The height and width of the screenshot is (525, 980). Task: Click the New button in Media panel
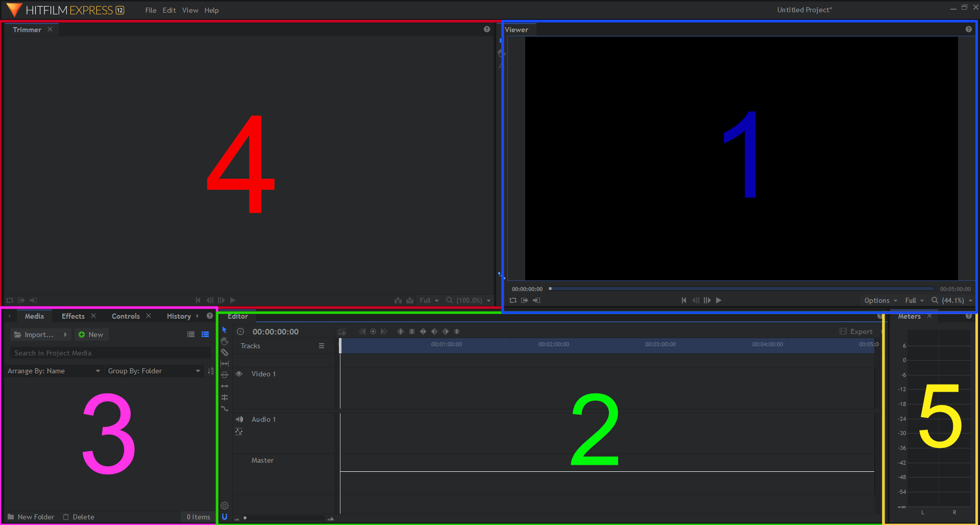pos(91,334)
